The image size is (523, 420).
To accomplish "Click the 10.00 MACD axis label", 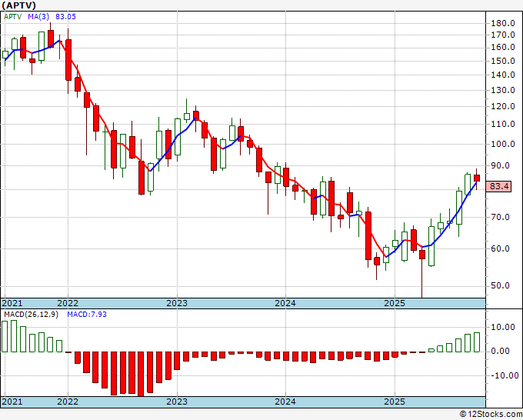I will (503, 327).
